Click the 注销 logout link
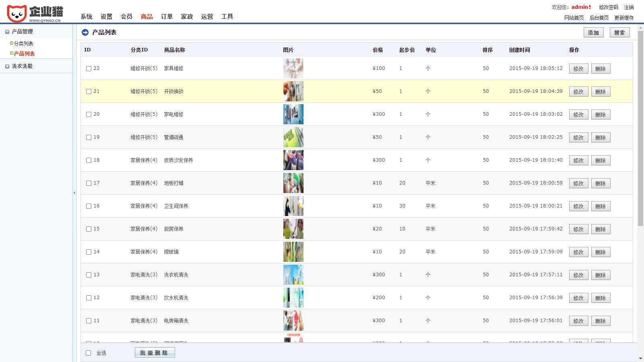The width and height of the screenshot is (644, 362). click(x=628, y=7)
